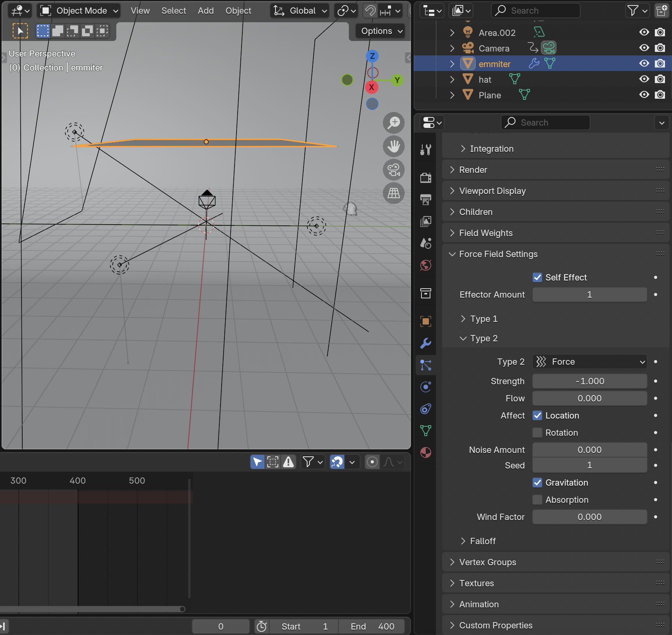The height and width of the screenshot is (635, 672).
Task: Open the Modifiers wrench properties tab
Action: pos(426,343)
